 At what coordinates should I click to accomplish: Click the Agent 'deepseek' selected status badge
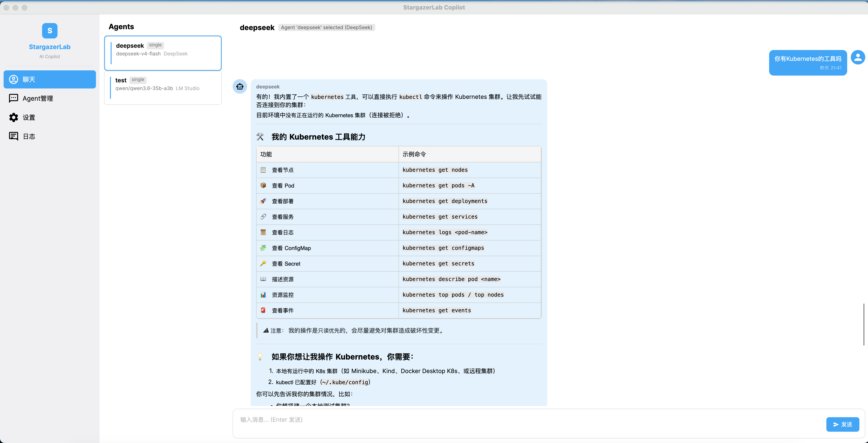[327, 28]
